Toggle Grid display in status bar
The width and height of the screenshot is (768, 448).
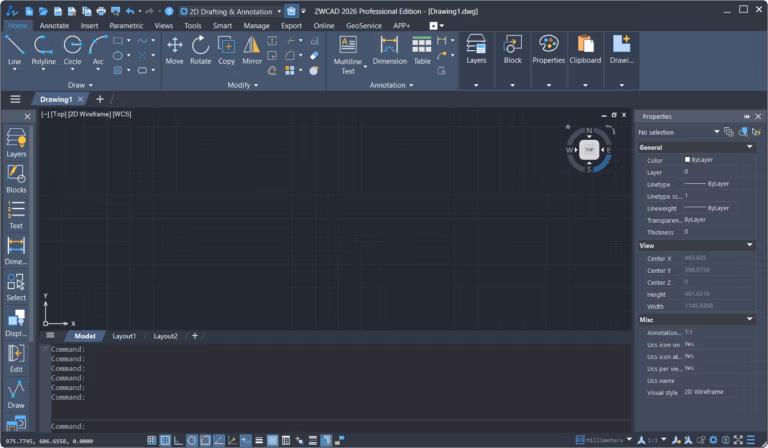pos(166,440)
